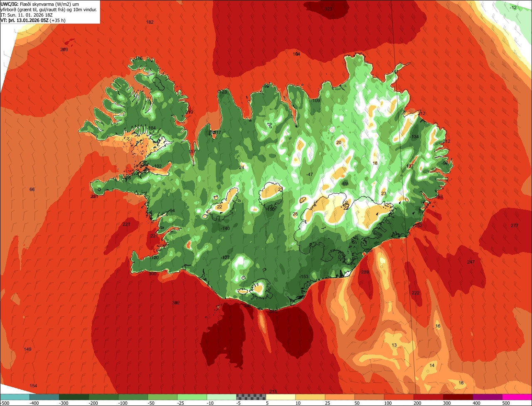Image resolution: width=532 pixels, height=406 pixels.
Task: Click the map value '247'
Action: [x=471, y=262]
